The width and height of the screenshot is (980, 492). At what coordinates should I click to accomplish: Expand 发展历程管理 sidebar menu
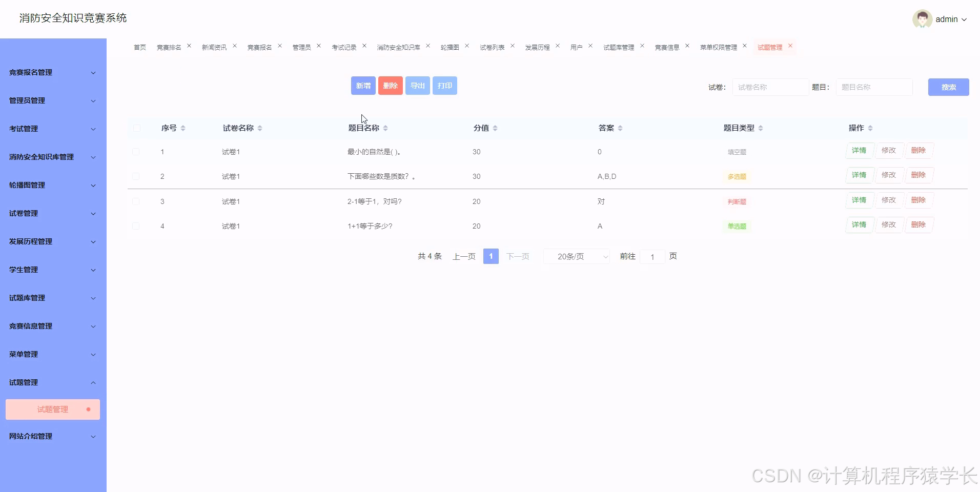(53, 242)
